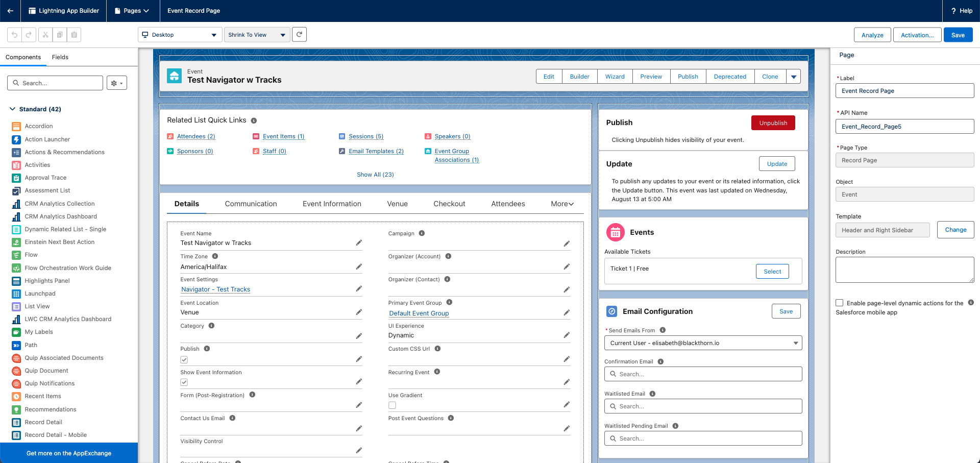The height and width of the screenshot is (463, 980).
Task: Open component search settings gear
Action: point(117,83)
